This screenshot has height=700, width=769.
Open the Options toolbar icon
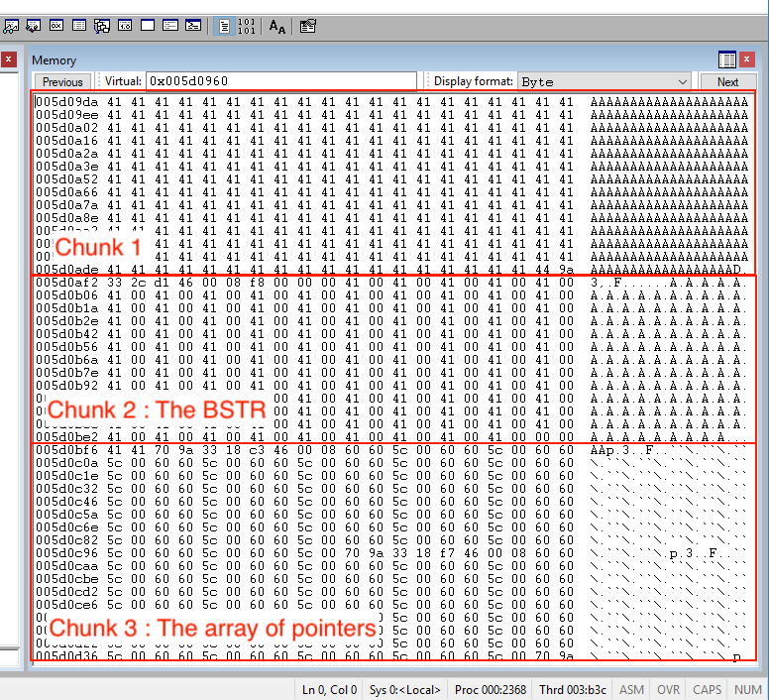click(x=308, y=26)
